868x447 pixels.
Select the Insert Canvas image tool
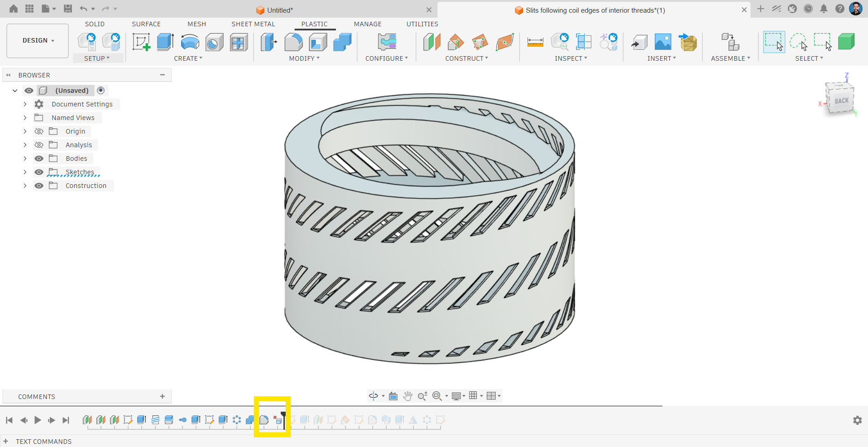click(x=663, y=42)
